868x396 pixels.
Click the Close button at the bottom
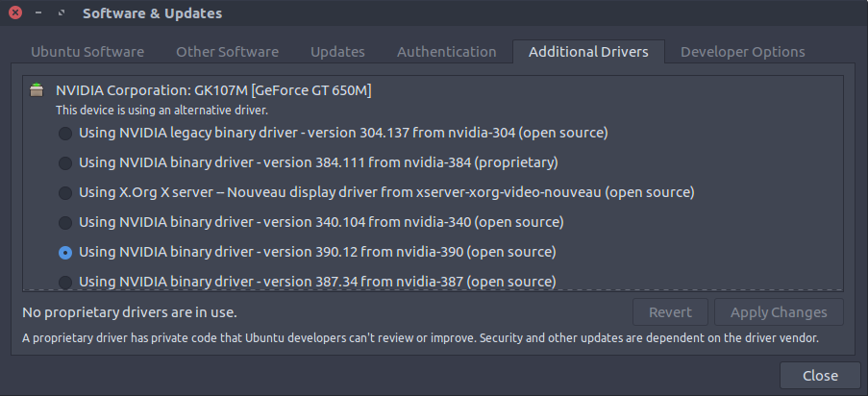(820, 376)
